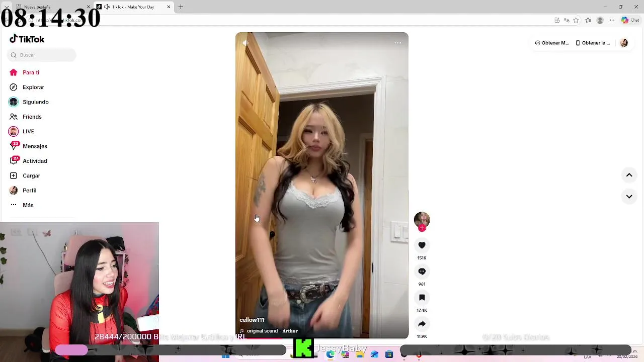Open the comments with 961 count

(422, 271)
